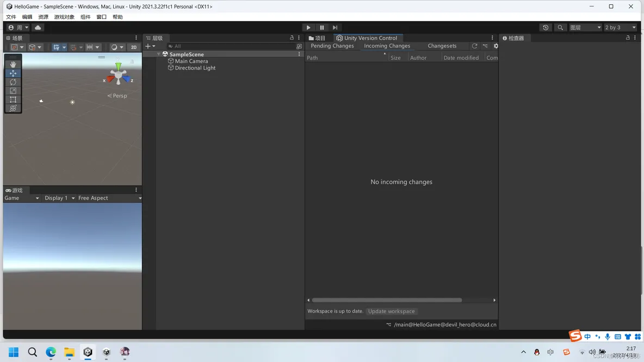Open Game panel more-options menu
Screen dimensions: 644x362
coord(136,190)
